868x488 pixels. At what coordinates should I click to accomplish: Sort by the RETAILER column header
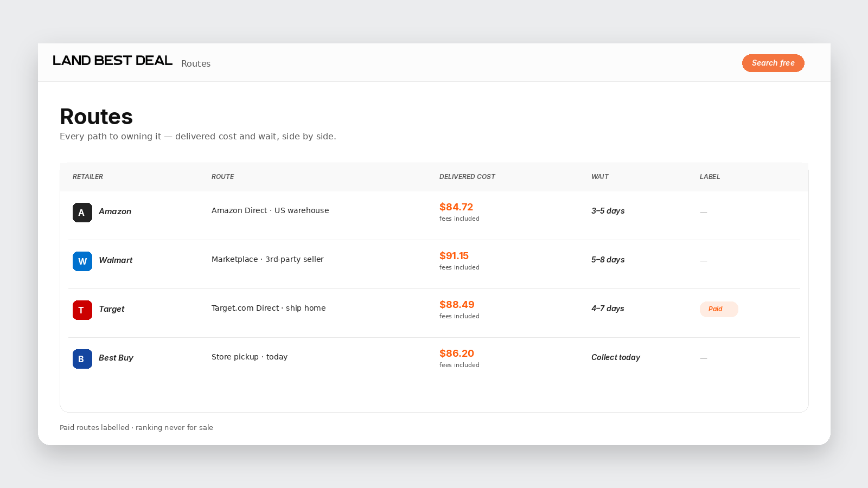(x=88, y=177)
